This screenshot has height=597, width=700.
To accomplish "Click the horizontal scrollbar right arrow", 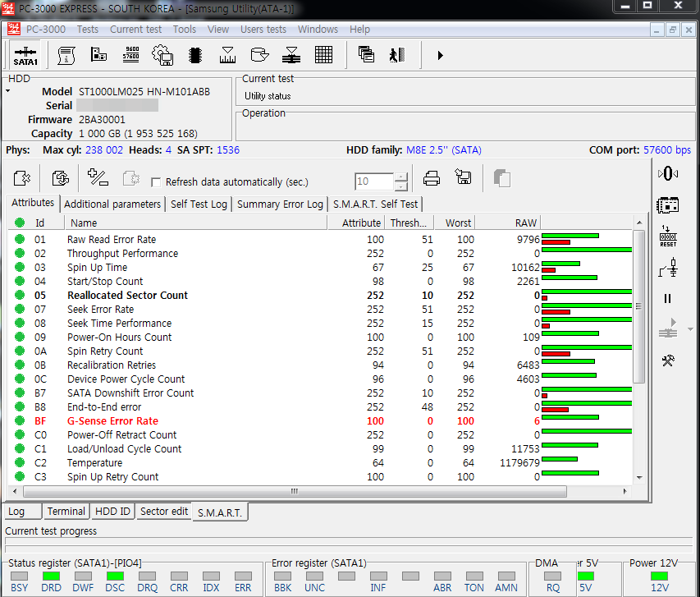I will point(625,491).
